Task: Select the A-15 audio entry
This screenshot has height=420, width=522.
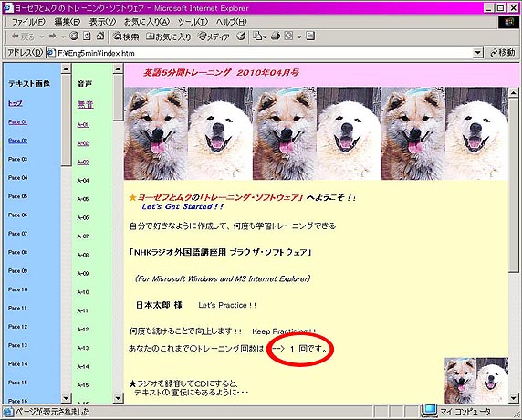Action: point(82,385)
